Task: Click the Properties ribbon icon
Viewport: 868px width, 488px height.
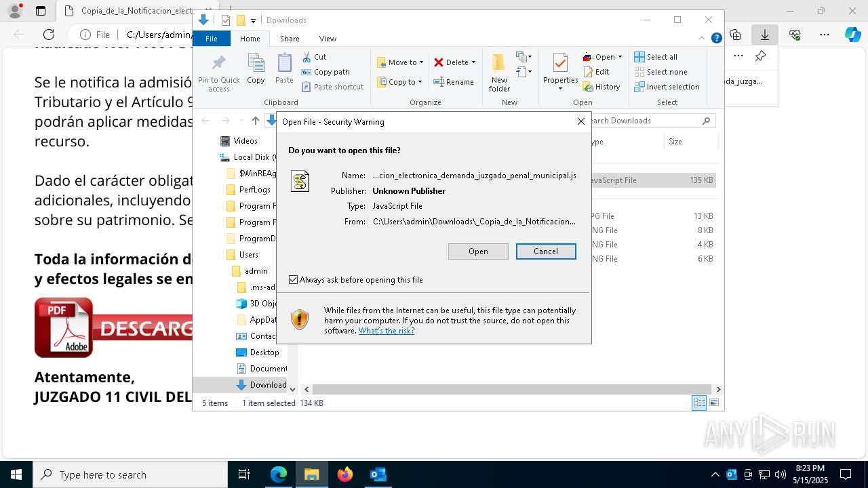Action: [560, 72]
